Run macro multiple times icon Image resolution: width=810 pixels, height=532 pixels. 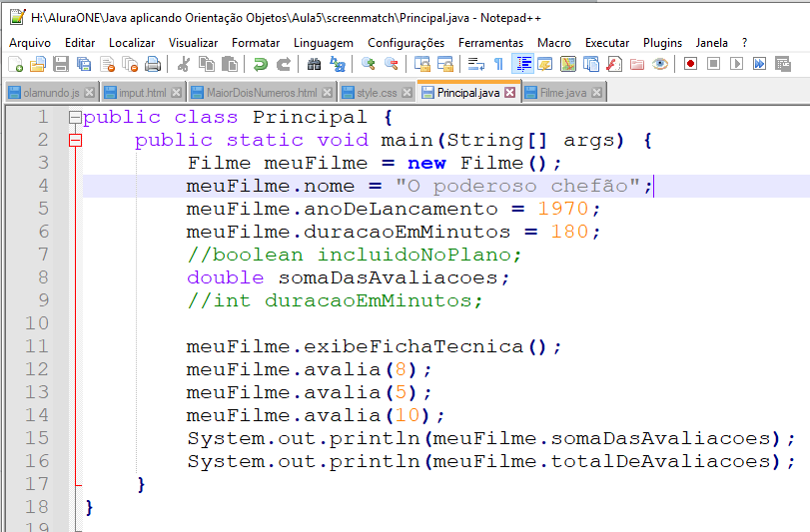point(759,64)
